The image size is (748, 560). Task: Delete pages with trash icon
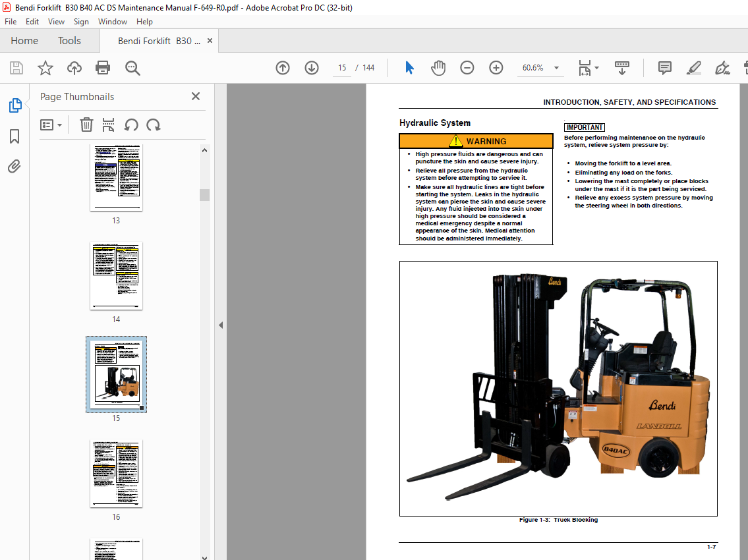tap(86, 125)
